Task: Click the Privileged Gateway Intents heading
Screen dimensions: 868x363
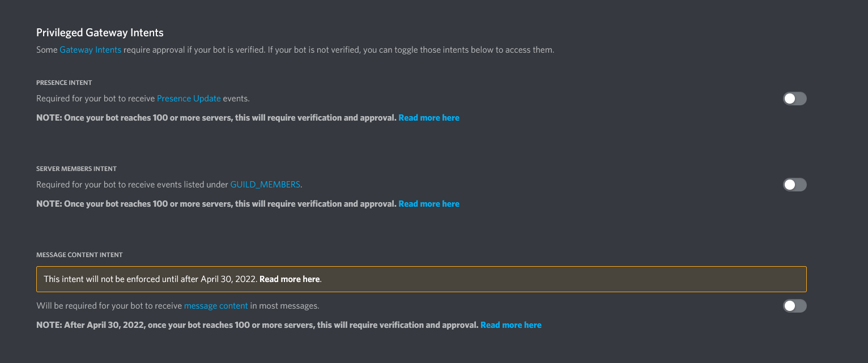Action: tap(100, 32)
